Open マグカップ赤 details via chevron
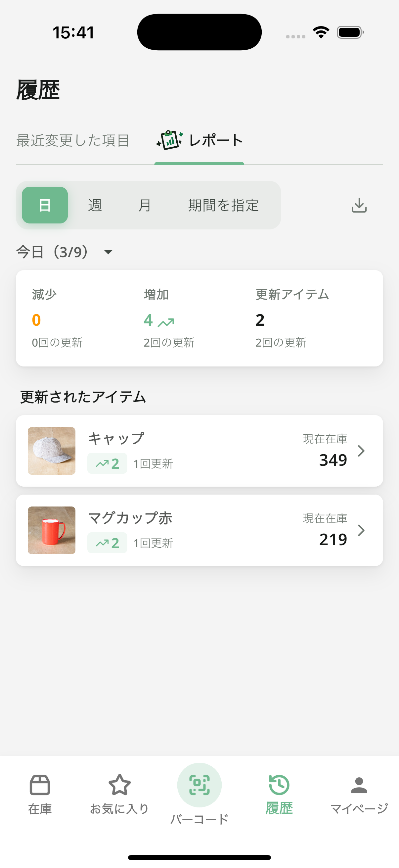This screenshot has height=868, width=399. pyautogui.click(x=361, y=530)
